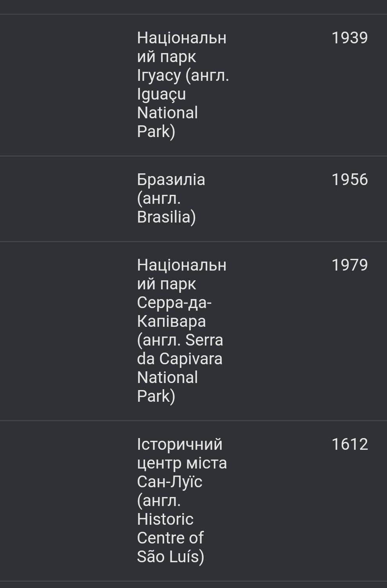Click the year 1979

(x=349, y=265)
